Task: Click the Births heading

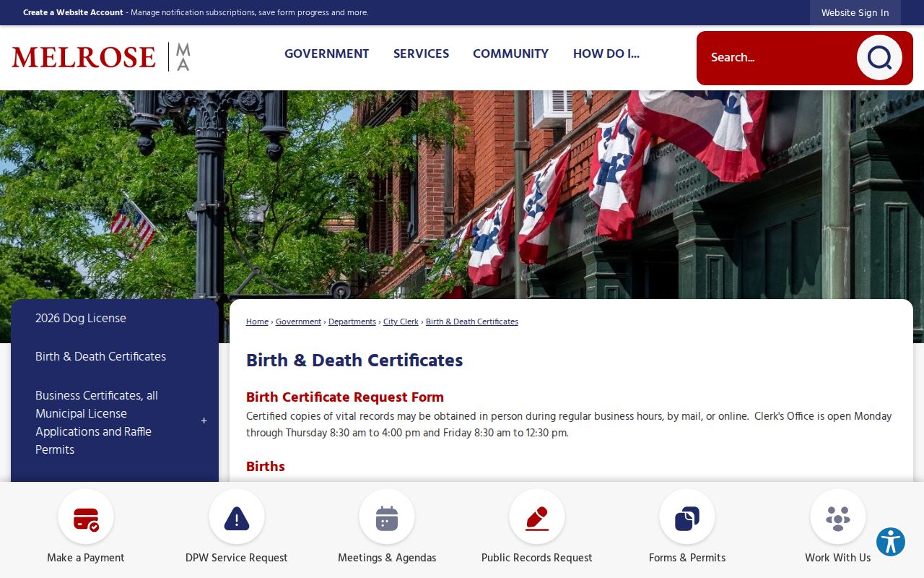Action: pyautogui.click(x=266, y=466)
